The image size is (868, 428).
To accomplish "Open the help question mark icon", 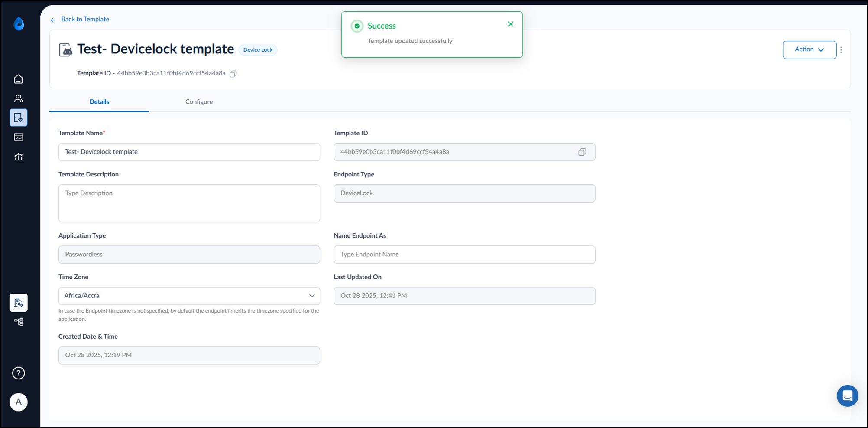I will tap(19, 373).
